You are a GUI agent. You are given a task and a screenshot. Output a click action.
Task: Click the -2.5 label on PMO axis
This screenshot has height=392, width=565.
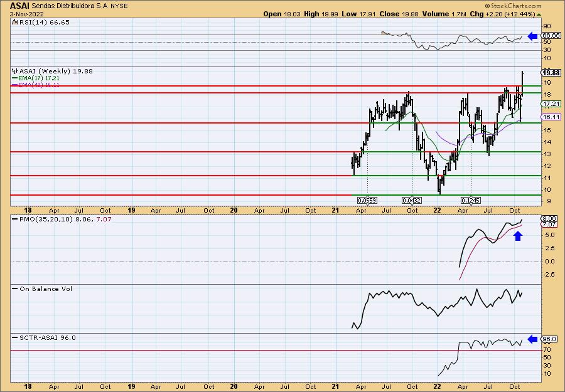pyautogui.click(x=549, y=275)
